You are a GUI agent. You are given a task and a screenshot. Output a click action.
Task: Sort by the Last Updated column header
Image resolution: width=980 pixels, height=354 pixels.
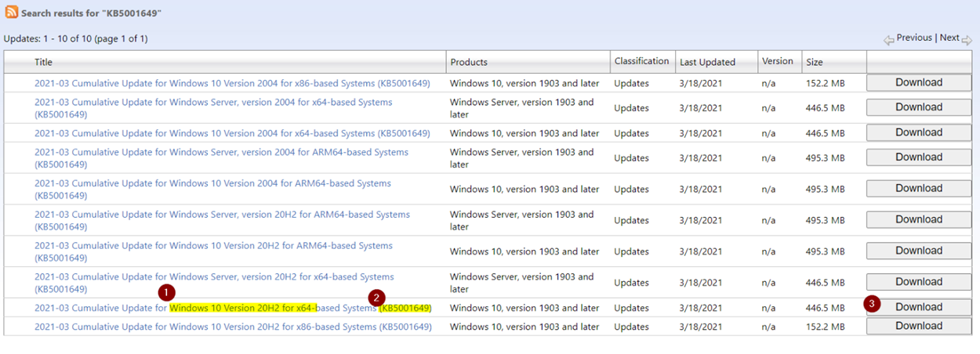707,62
